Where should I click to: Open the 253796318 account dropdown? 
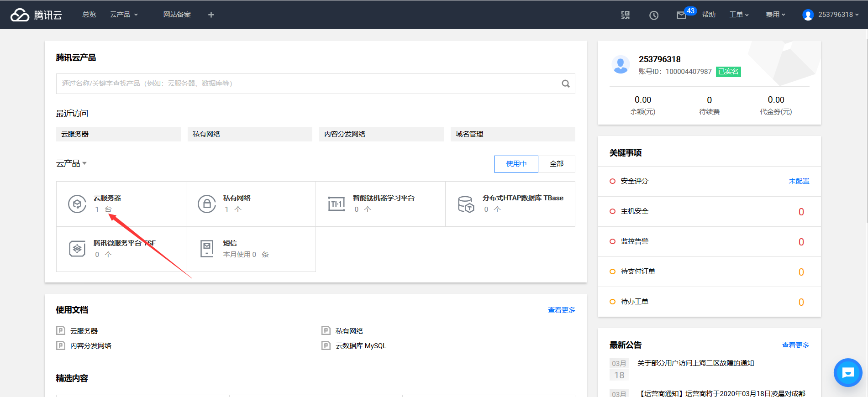[838, 15]
